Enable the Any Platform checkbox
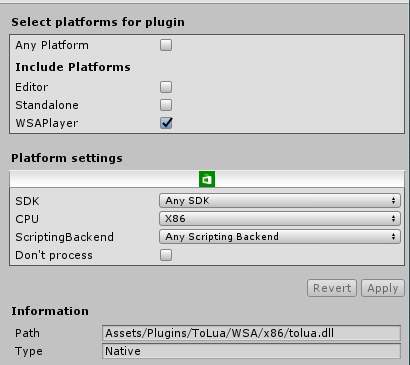 pyautogui.click(x=166, y=45)
